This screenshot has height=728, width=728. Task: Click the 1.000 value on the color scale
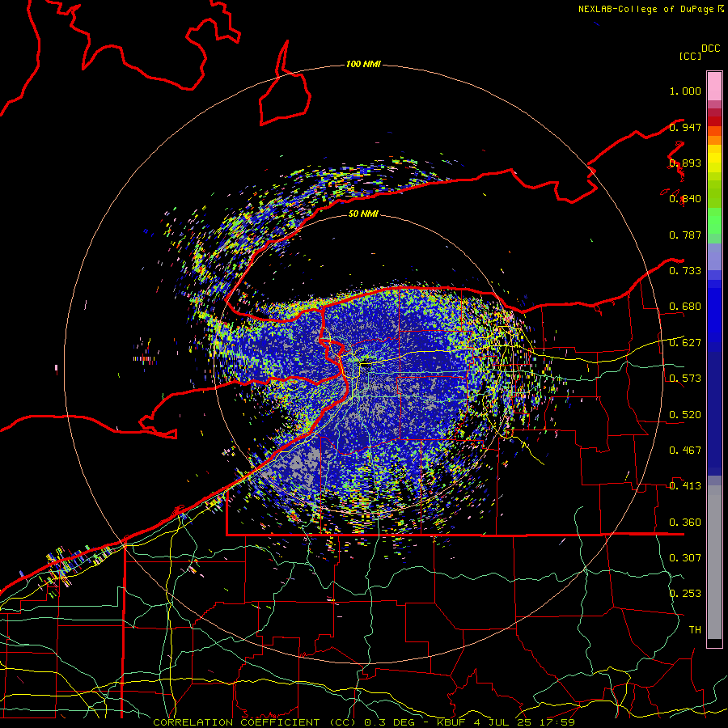coord(685,91)
